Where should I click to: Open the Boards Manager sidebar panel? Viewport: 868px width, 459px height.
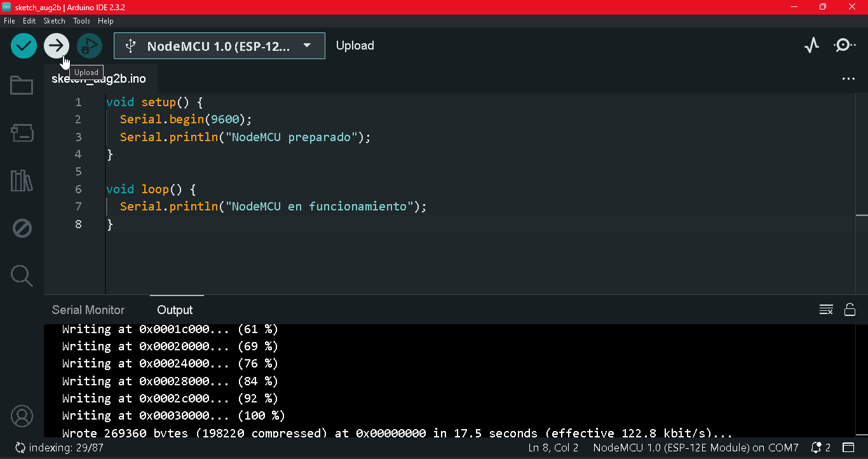click(22, 134)
